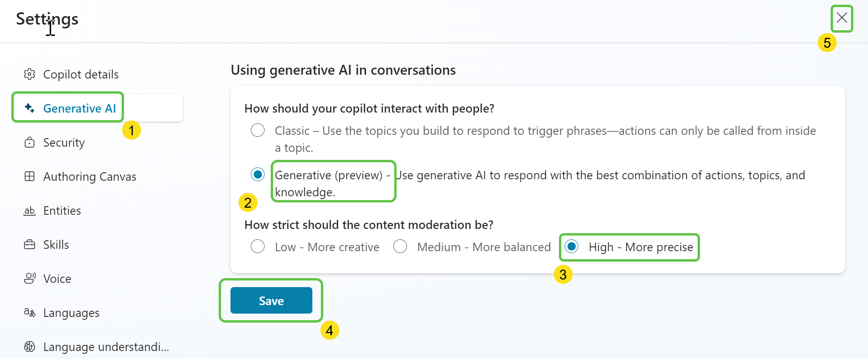The height and width of the screenshot is (359, 868).
Task: Click the Languages icon in sidebar
Action: 29,313
